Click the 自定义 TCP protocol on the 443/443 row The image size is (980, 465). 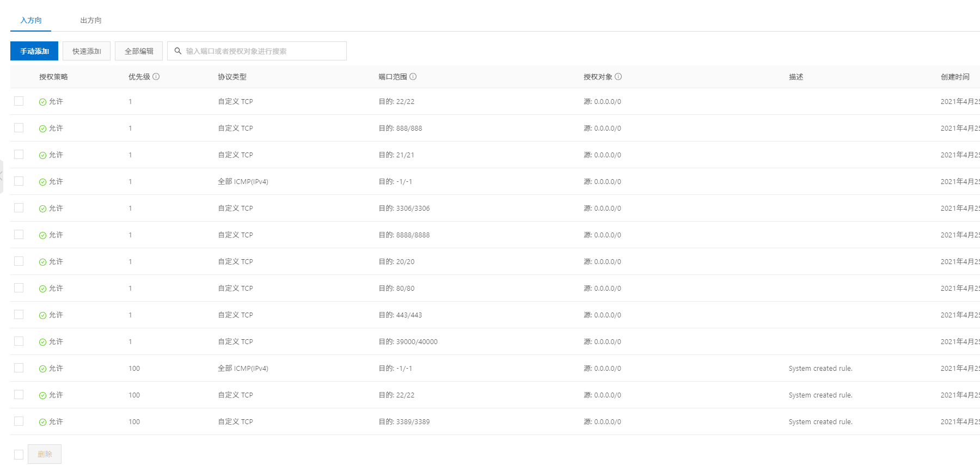click(235, 315)
